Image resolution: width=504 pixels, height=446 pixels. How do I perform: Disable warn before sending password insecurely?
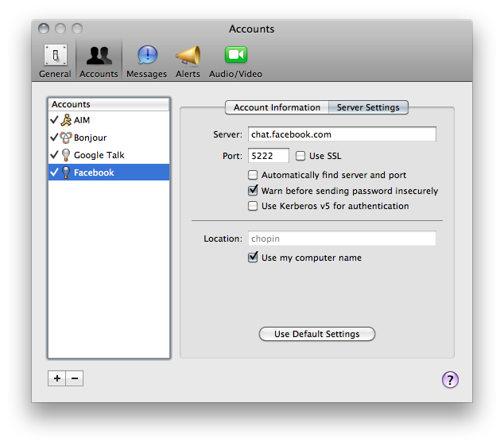tap(254, 191)
